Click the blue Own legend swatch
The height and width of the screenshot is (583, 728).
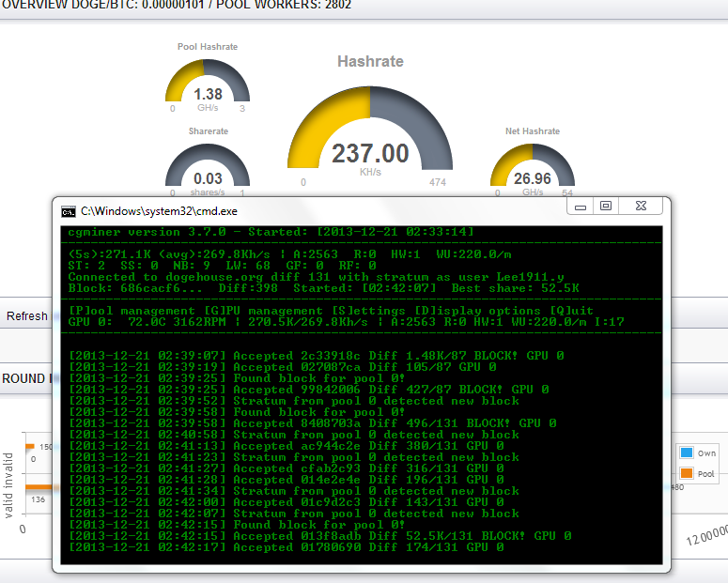click(x=687, y=453)
